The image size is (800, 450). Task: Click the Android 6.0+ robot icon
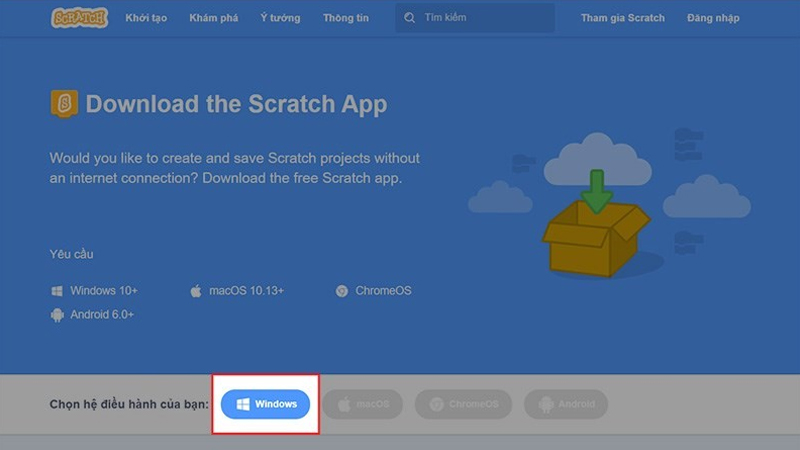57,315
